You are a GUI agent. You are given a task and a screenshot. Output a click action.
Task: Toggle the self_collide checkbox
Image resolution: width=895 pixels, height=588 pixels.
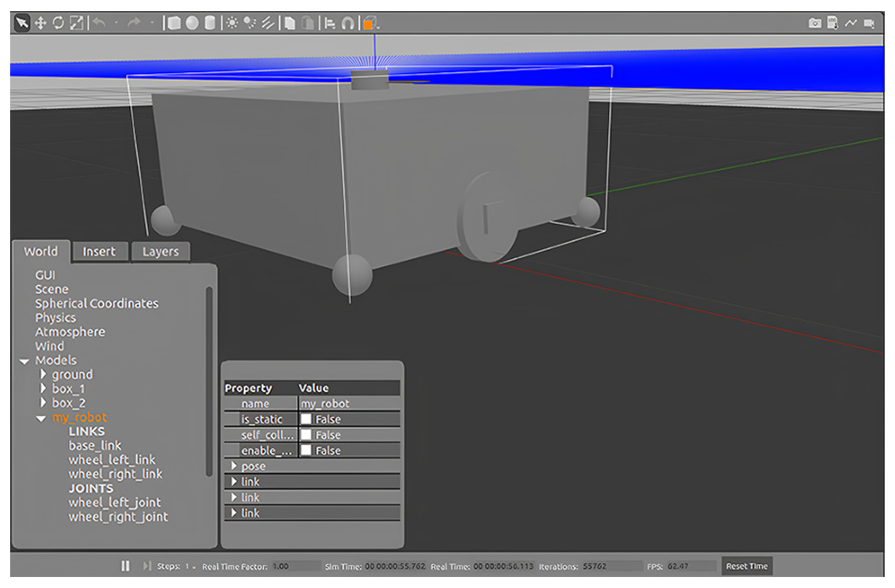tap(306, 435)
